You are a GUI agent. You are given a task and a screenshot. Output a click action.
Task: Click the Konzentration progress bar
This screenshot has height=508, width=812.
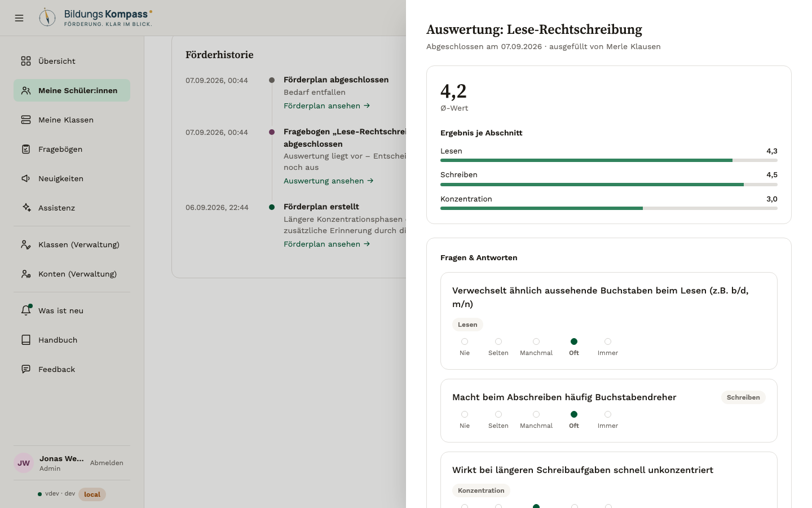click(x=609, y=208)
